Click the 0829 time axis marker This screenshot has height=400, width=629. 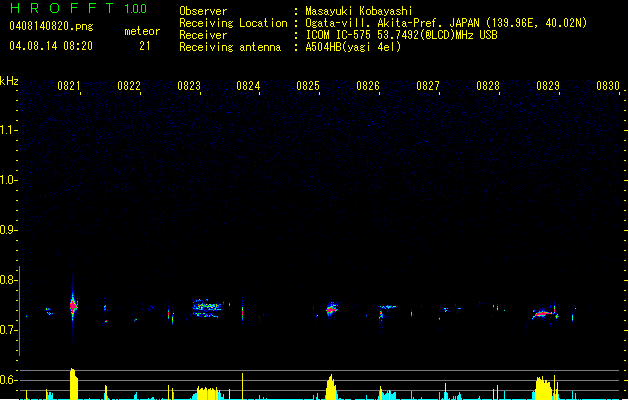tap(548, 86)
